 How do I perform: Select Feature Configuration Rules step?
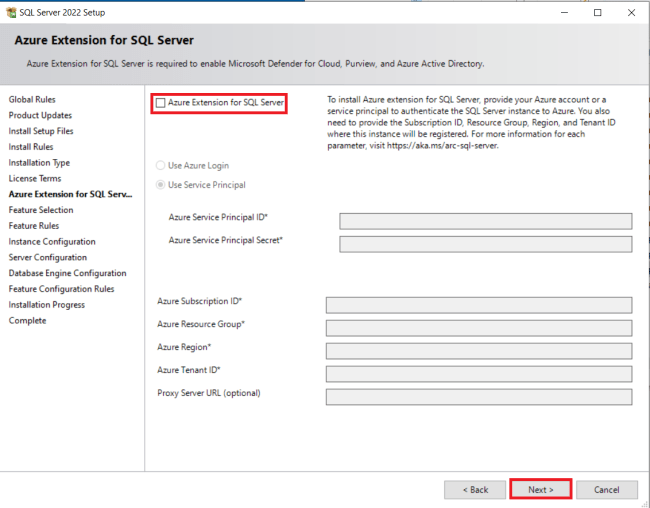(x=61, y=289)
